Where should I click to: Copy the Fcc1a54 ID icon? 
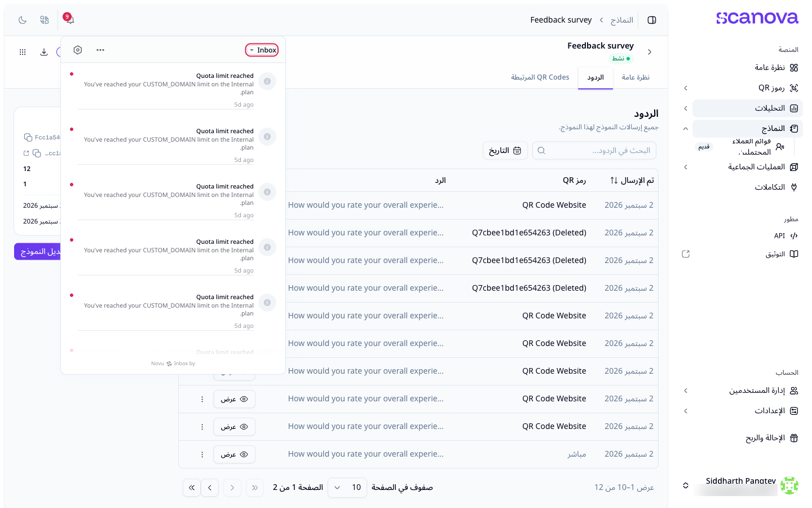pyautogui.click(x=28, y=137)
